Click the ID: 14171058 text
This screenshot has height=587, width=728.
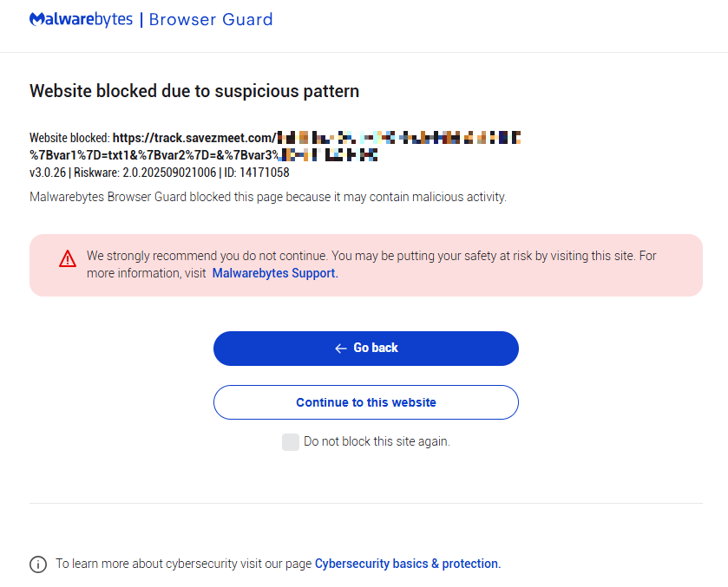click(x=257, y=173)
